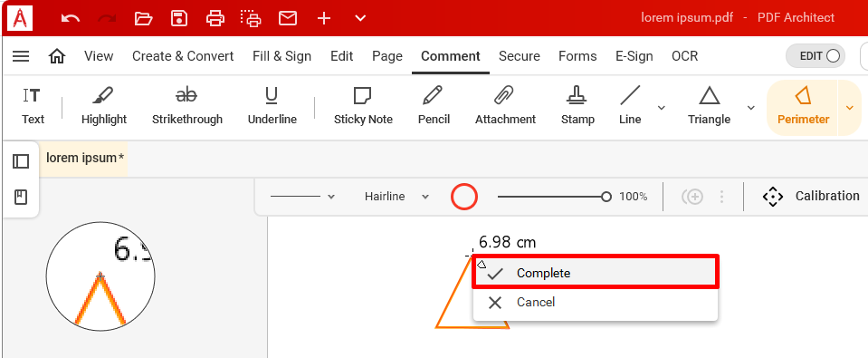Screen dimensions: 868x358
Task: Open a file with the folder icon
Action: pyautogui.click(x=143, y=18)
